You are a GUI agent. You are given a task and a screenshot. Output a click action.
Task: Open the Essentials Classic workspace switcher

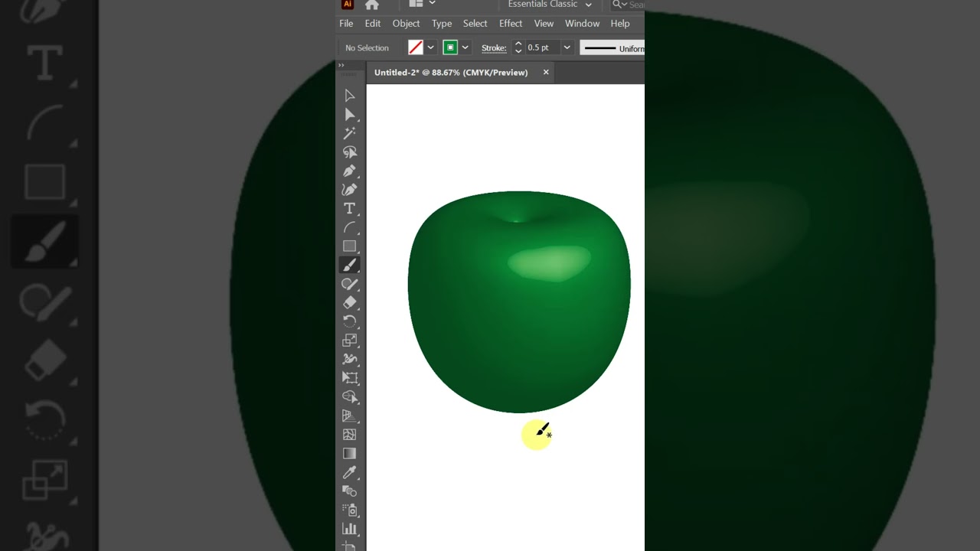(x=549, y=5)
